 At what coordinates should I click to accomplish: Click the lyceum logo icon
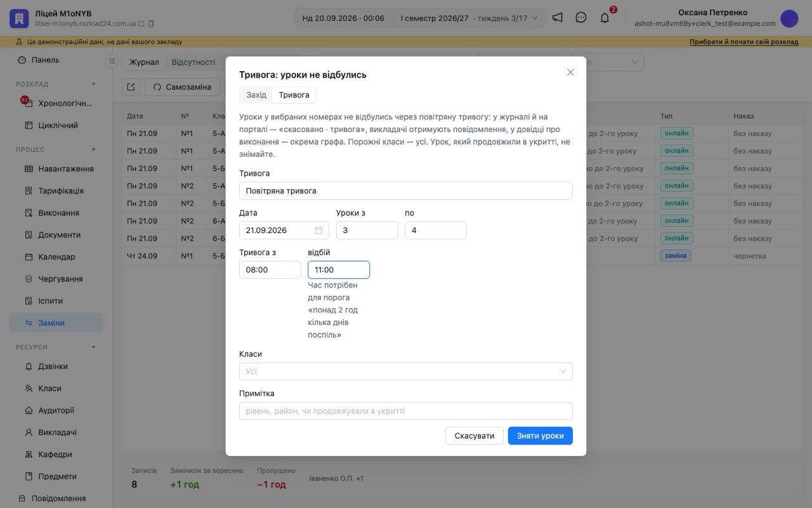pos(19,18)
